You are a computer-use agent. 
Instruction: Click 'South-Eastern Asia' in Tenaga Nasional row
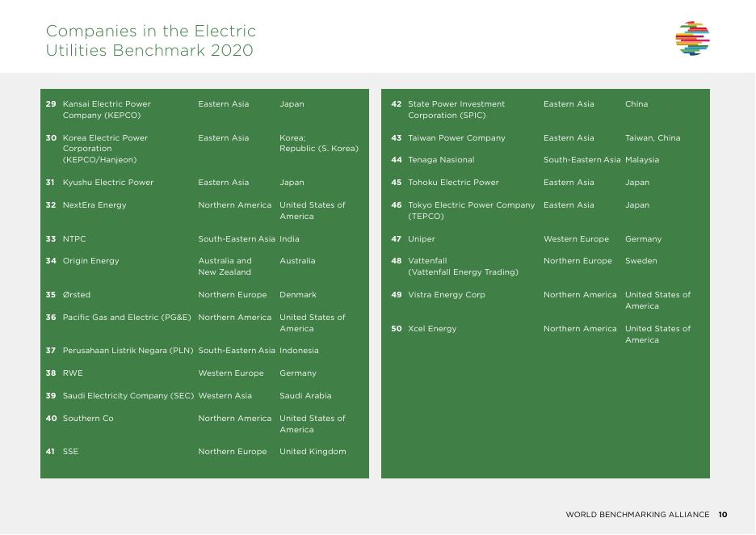[582, 160]
